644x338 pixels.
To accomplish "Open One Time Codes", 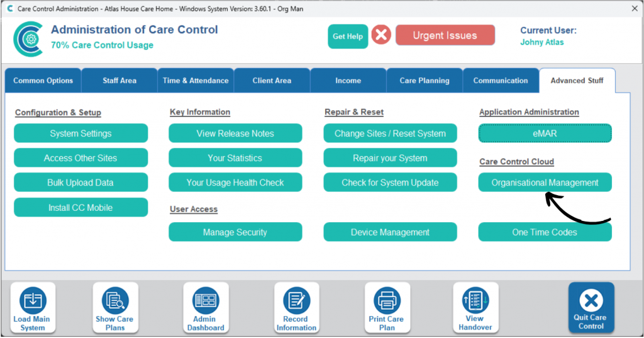I will click(x=545, y=232).
